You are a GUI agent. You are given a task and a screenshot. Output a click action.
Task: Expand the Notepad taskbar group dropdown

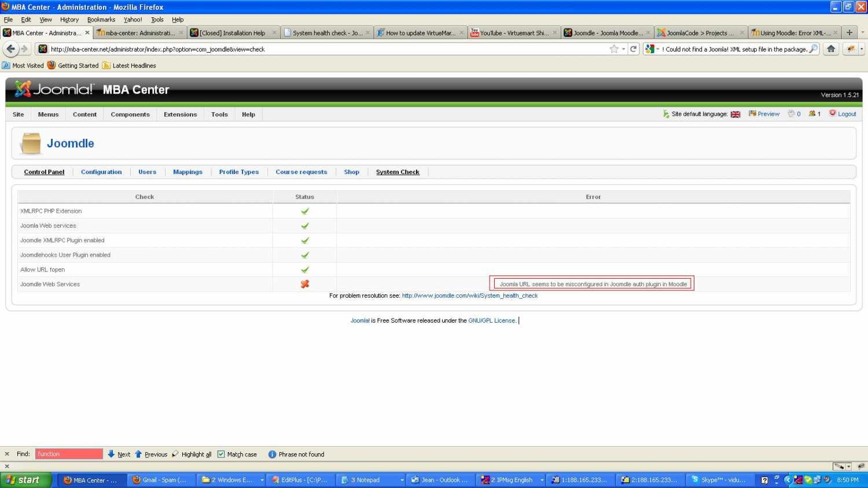pyautogui.click(x=402, y=480)
